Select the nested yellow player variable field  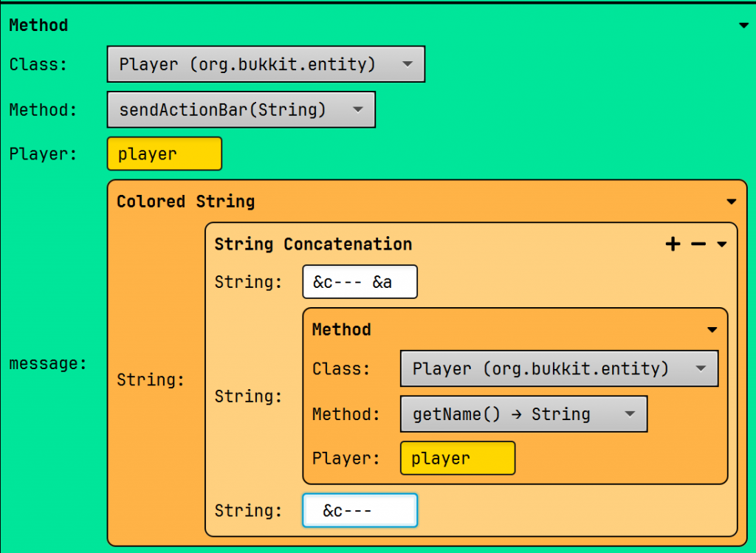pos(458,458)
